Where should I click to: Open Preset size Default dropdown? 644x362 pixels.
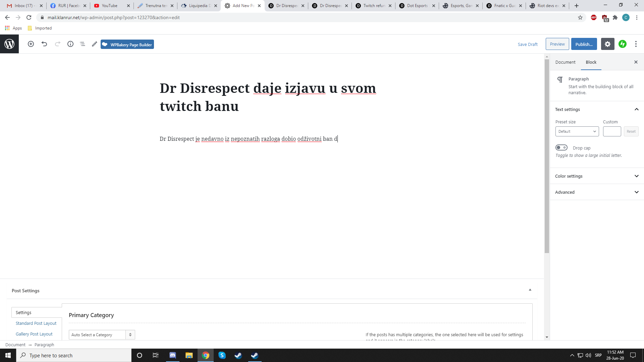577,131
